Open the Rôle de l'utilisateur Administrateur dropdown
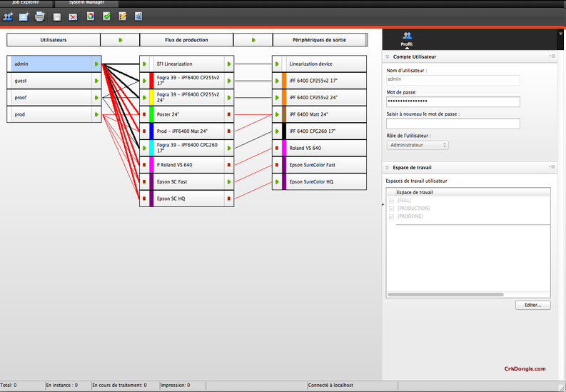This screenshot has width=566, height=392. pos(418,145)
